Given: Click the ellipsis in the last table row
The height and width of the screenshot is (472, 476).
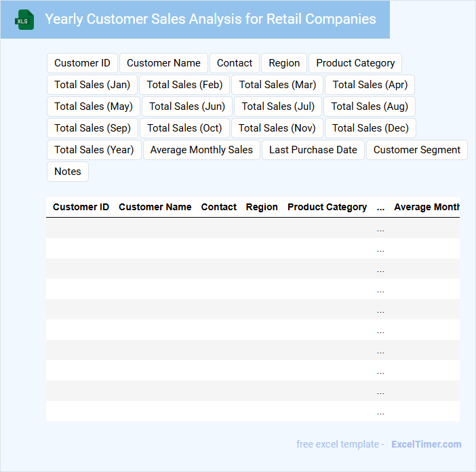Looking at the screenshot, I should click(380, 412).
